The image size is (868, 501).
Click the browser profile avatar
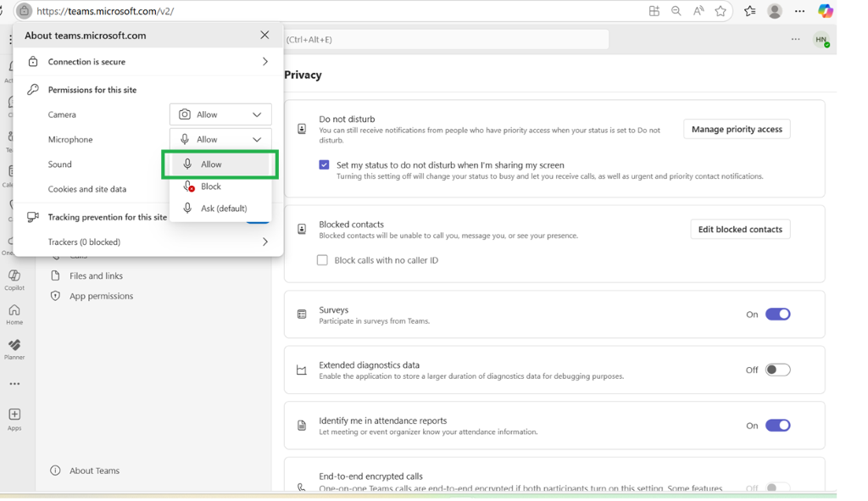coord(775,11)
